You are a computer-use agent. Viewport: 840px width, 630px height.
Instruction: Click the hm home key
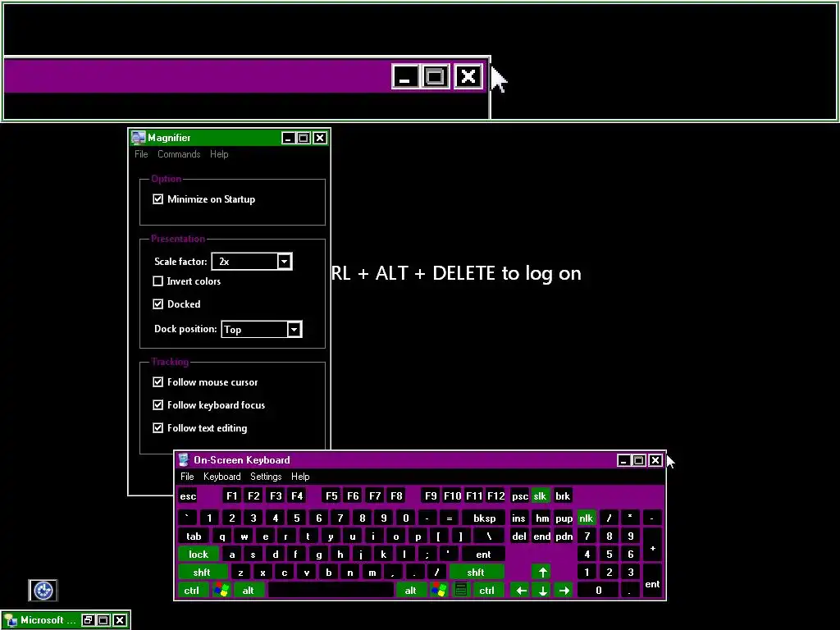pos(542,518)
